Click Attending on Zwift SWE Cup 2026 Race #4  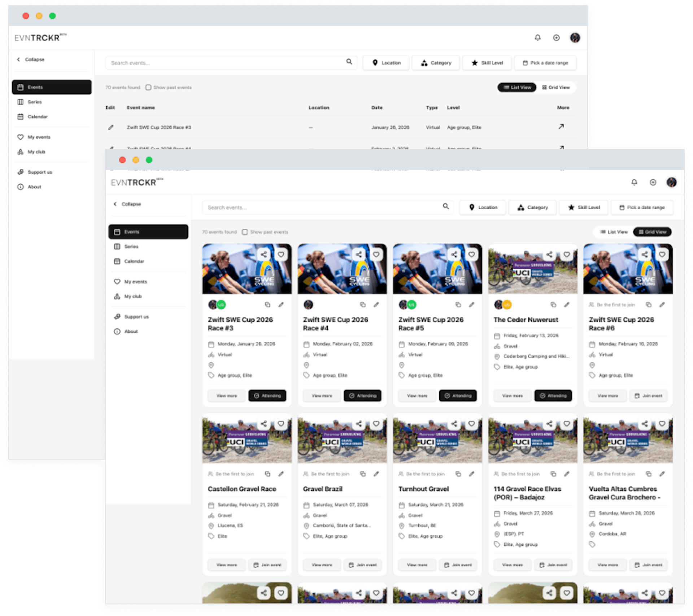point(363,396)
